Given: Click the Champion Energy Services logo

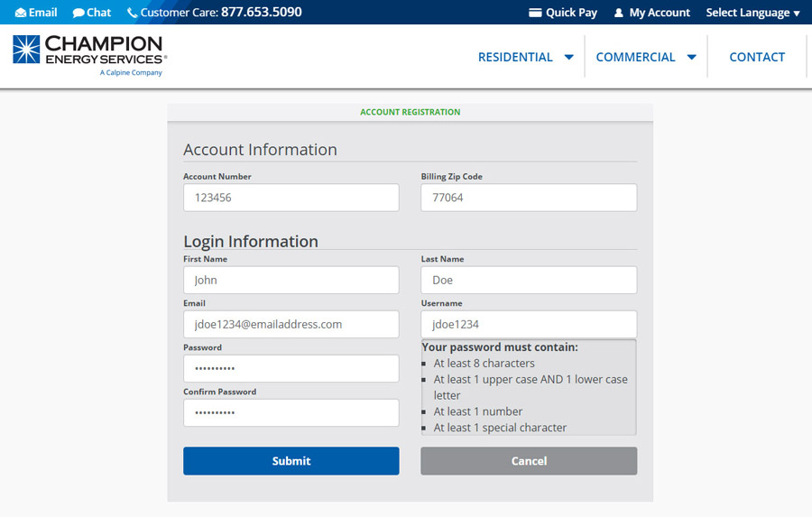Looking at the screenshot, I should 89,56.
